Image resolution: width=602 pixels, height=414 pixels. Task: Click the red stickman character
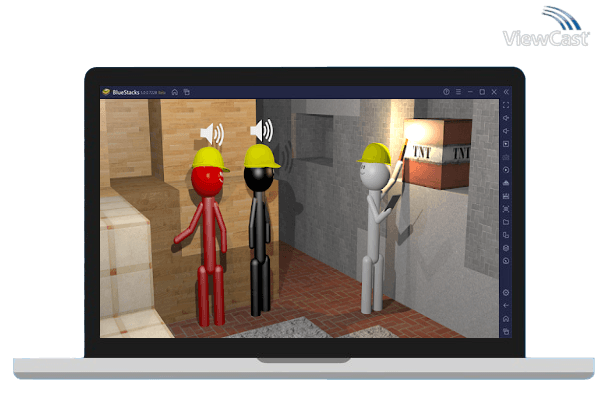coord(205,236)
